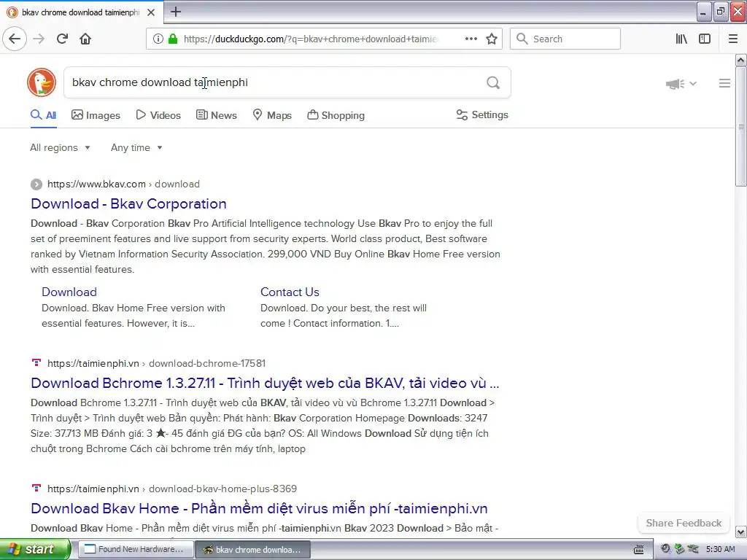Click taimienphi favicon for Bchrome result
This screenshot has height=560, width=747.
36,363
